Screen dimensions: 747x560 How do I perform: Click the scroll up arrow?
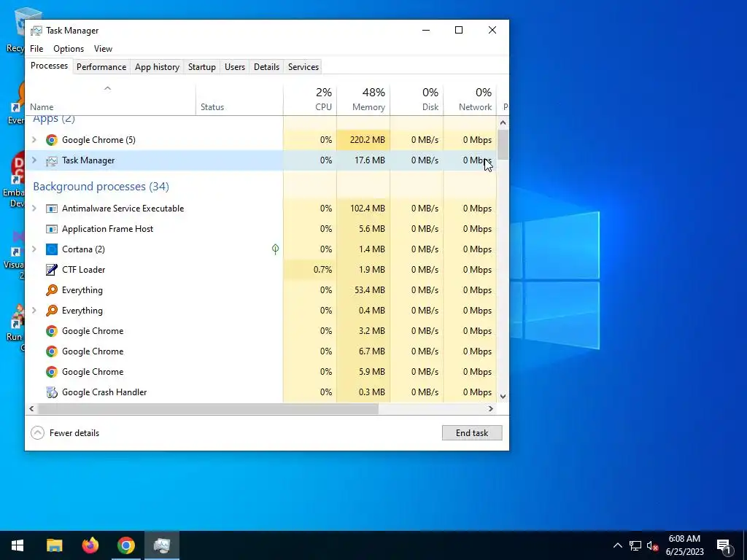click(x=503, y=122)
